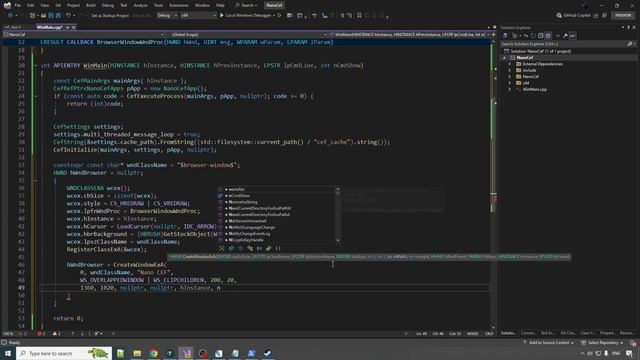
Task: Click the bookmark toolbar icon
Action: [359, 16]
